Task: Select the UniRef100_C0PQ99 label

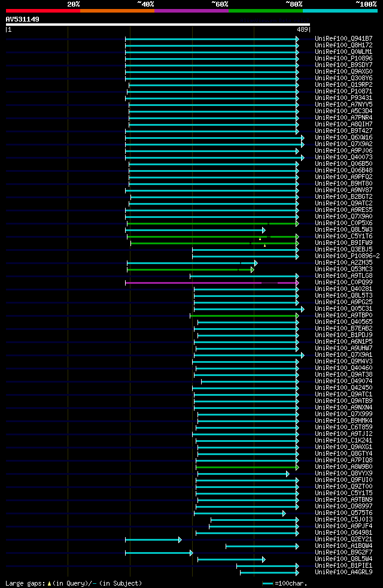Action: coord(344,283)
